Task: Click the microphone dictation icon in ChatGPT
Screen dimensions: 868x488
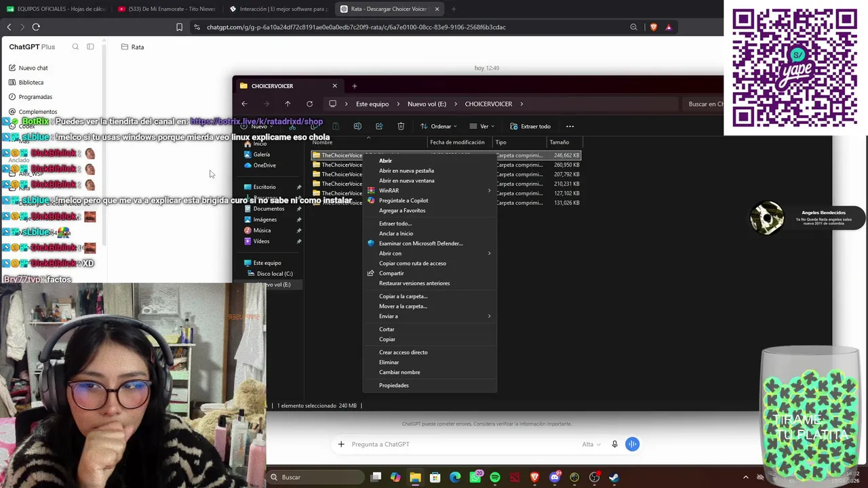Action: point(614,444)
